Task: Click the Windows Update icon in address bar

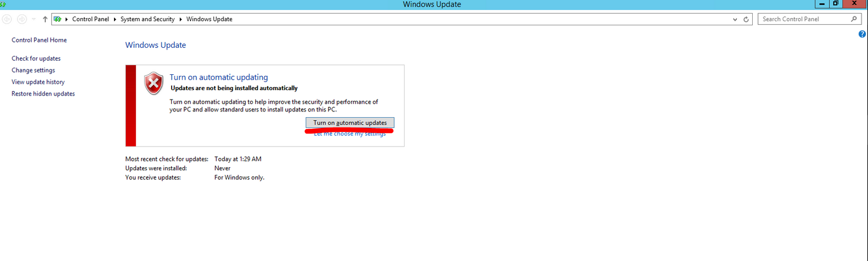Action: point(58,19)
